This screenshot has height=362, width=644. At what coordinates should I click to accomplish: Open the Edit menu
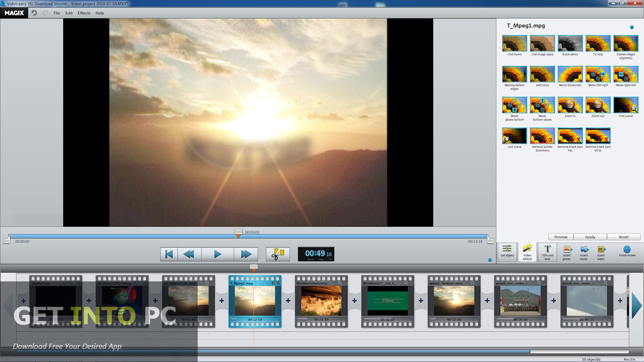[x=69, y=13]
